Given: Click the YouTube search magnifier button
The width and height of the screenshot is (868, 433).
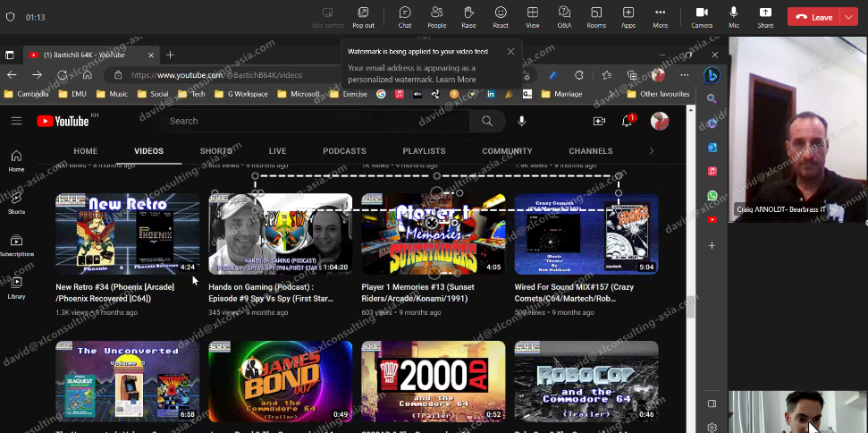Looking at the screenshot, I should pos(487,121).
